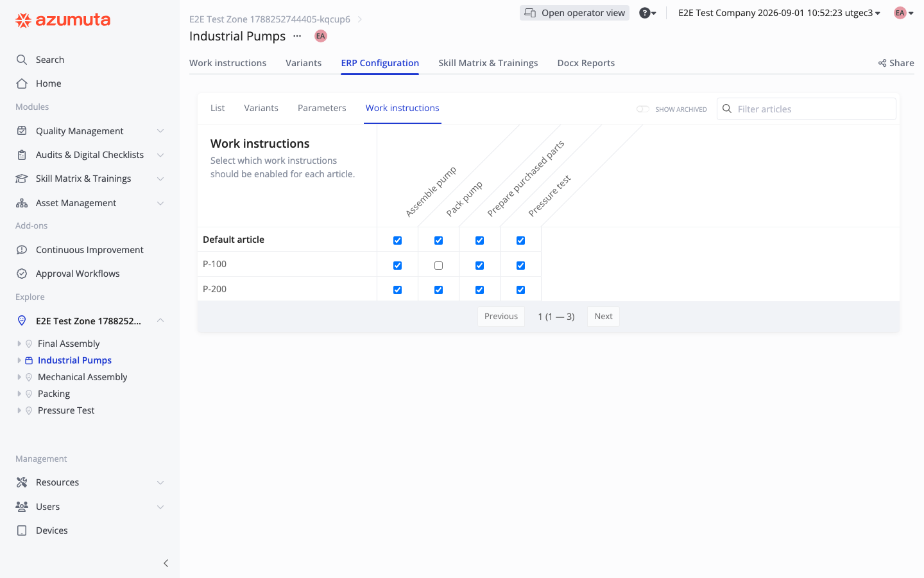Click the Previous pagination button
This screenshot has width=924, height=578.
[501, 317]
